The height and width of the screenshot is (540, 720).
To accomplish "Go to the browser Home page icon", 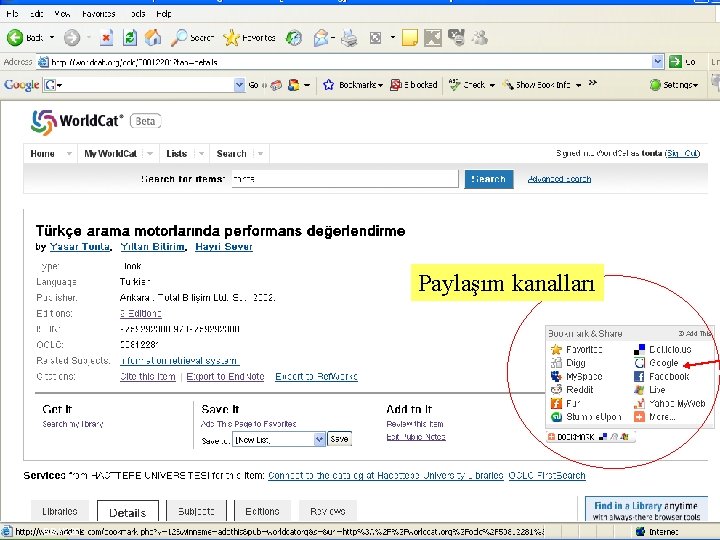I will [153, 38].
